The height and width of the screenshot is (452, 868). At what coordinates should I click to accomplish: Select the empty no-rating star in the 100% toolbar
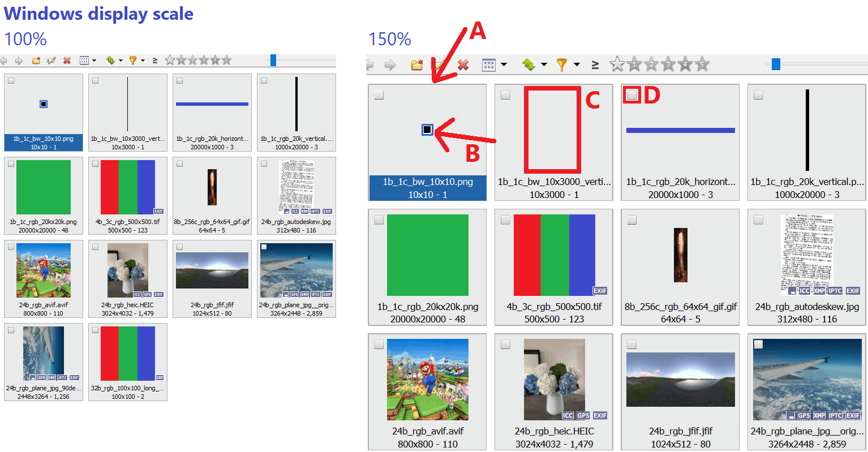170,60
